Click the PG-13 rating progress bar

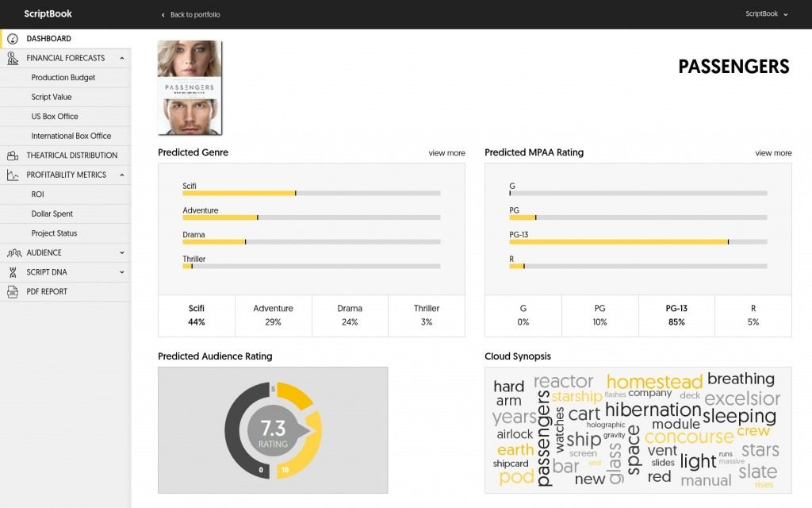[638, 242]
